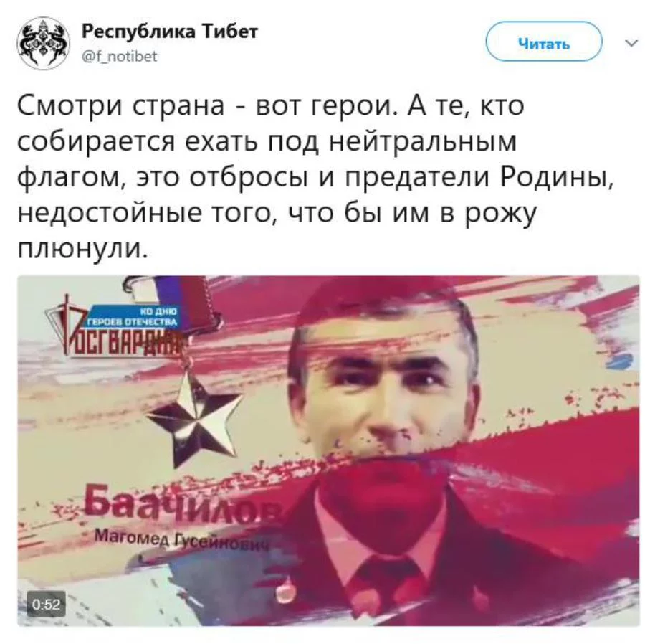
Task: Open the @f_notibet handle link
Action: (120, 56)
